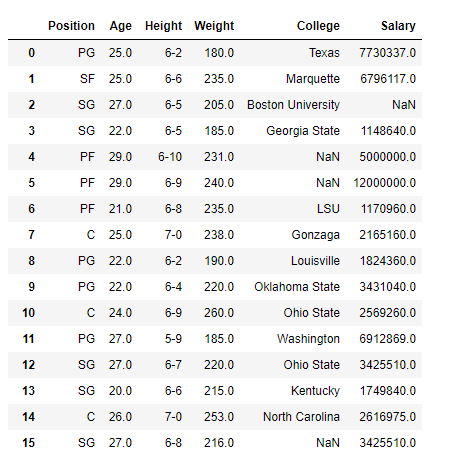
Task: Click the Age column header
Action: pyautogui.click(x=121, y=26)
